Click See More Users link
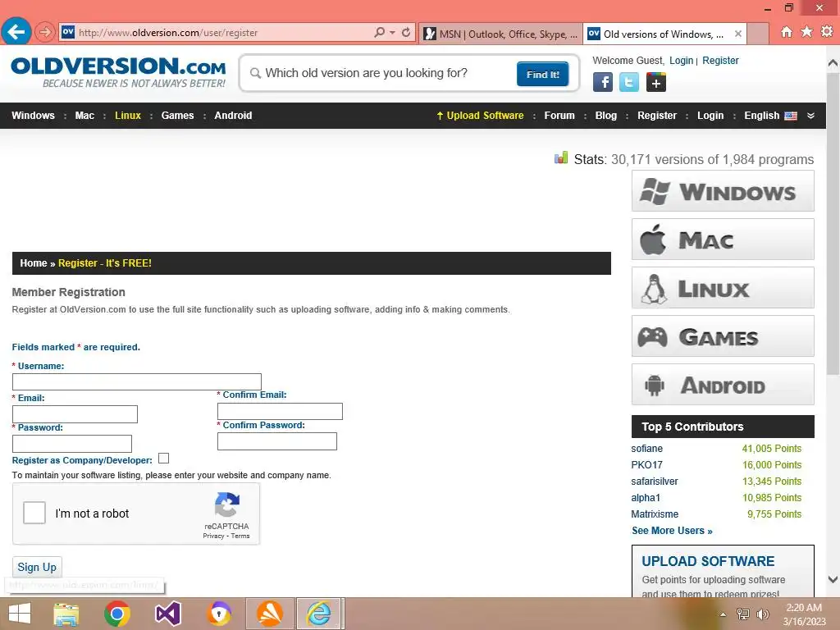This screenshot has width=840, height=630. [672, 531]
